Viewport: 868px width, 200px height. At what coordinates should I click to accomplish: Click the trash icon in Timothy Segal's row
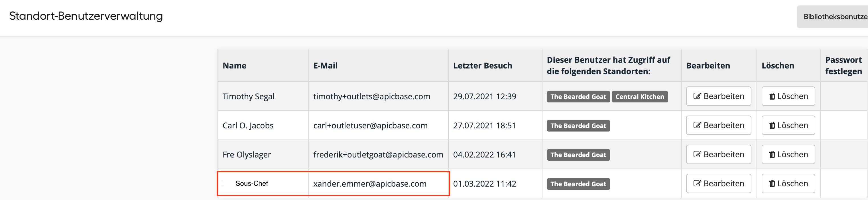(x=772, y=96)
